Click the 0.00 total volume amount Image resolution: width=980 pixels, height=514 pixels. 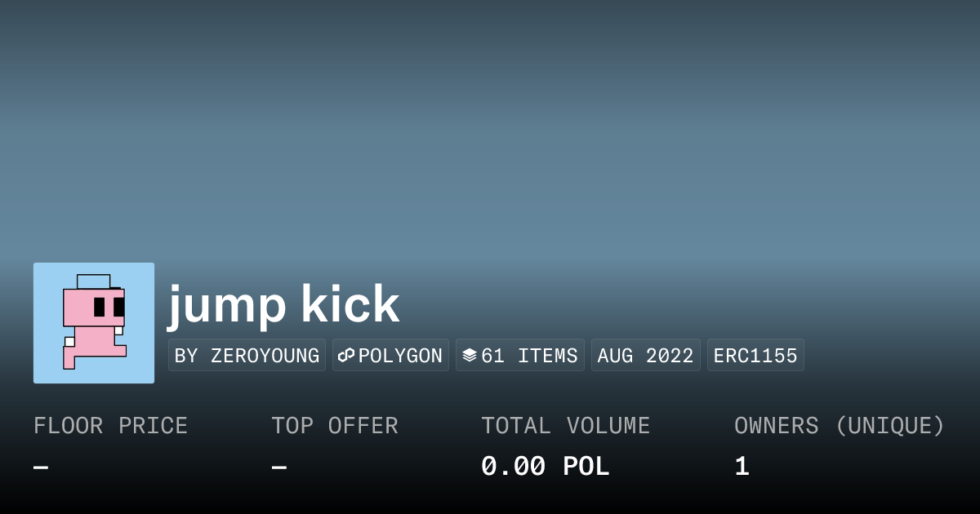(513, 467)
